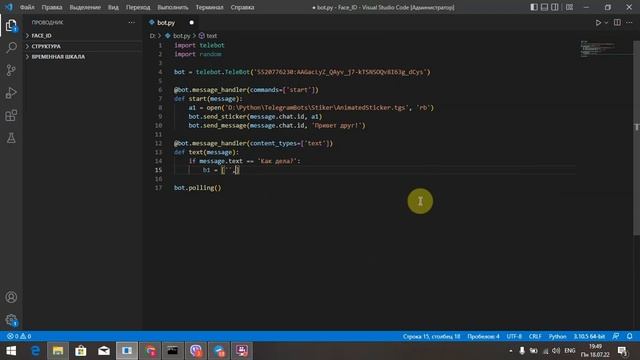Screen dimensions: 640x360
Task: Open Explorer panel more actions ellipsis
Action: pos(131,22)
